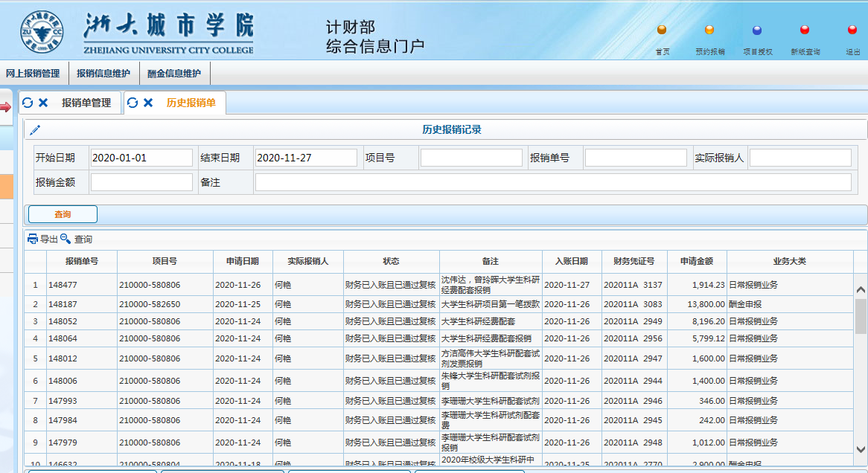
Task: Click remark 大学生科研项目第一笔拨款
Action: [491, 304]
